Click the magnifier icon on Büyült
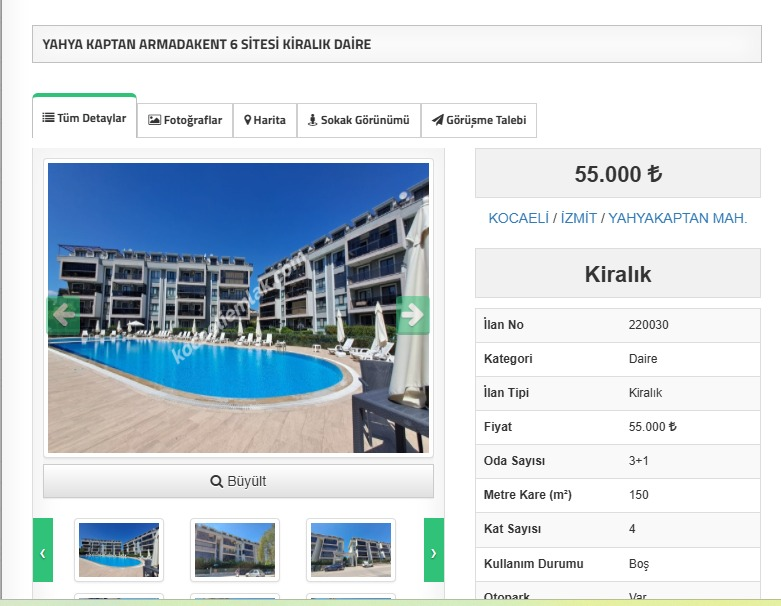The width and height of the screenshot is (781, 606). coord(216,482)
